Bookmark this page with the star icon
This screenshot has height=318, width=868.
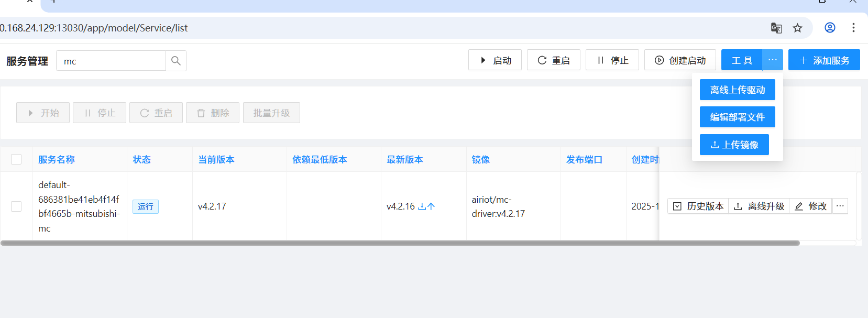[x=797, y=28]
